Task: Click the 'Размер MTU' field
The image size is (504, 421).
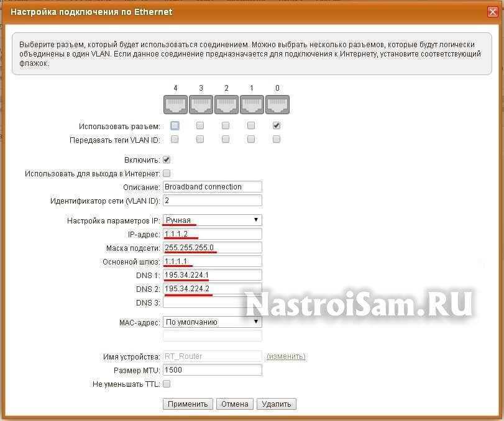Action: click(x=213, y=370)
